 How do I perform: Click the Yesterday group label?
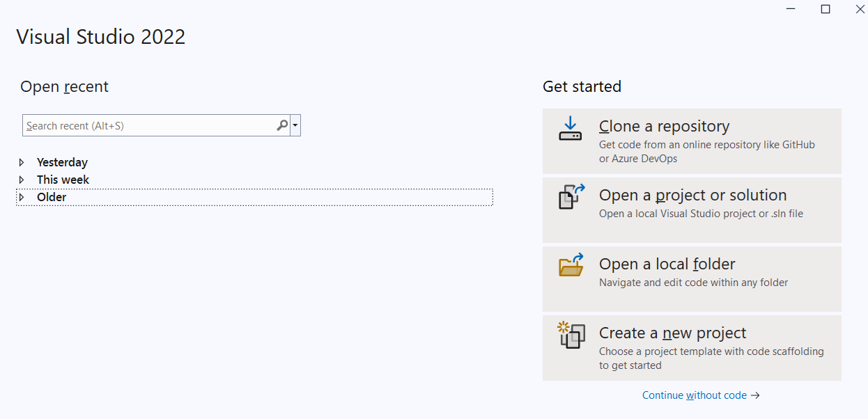pos(62,162)
